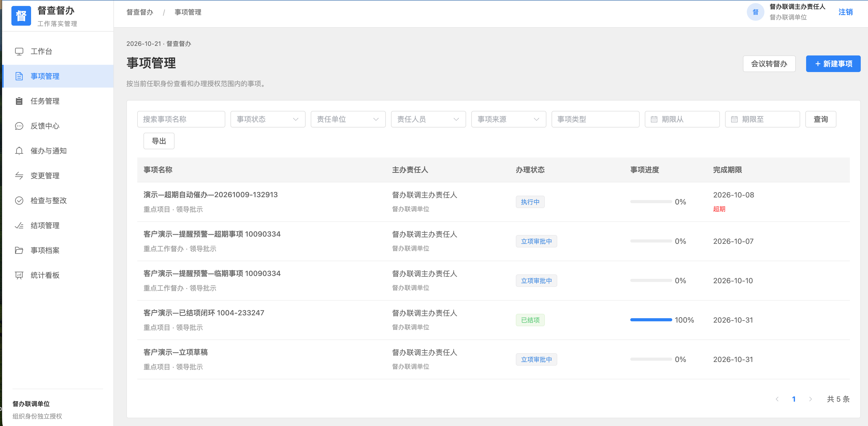Open the 事项状态 dropdown
The height and width of the screenshot is (426, 868).
[268, 119]
